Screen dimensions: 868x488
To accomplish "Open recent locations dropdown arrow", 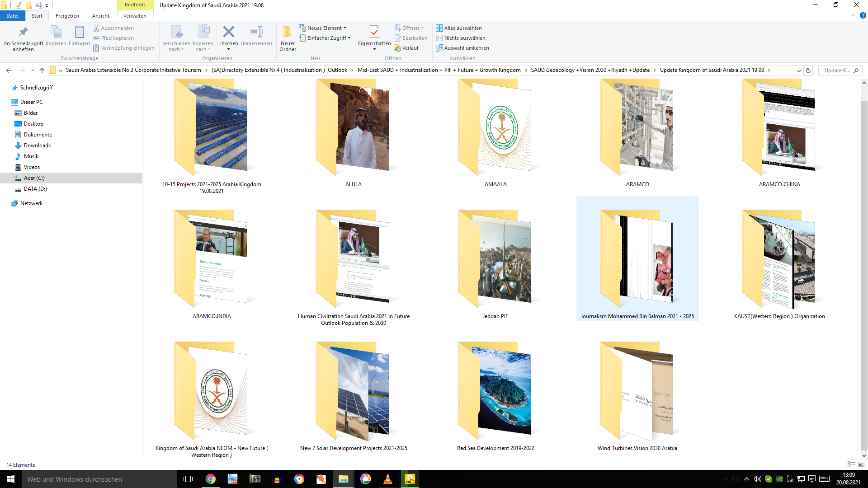I will (33, 70).
